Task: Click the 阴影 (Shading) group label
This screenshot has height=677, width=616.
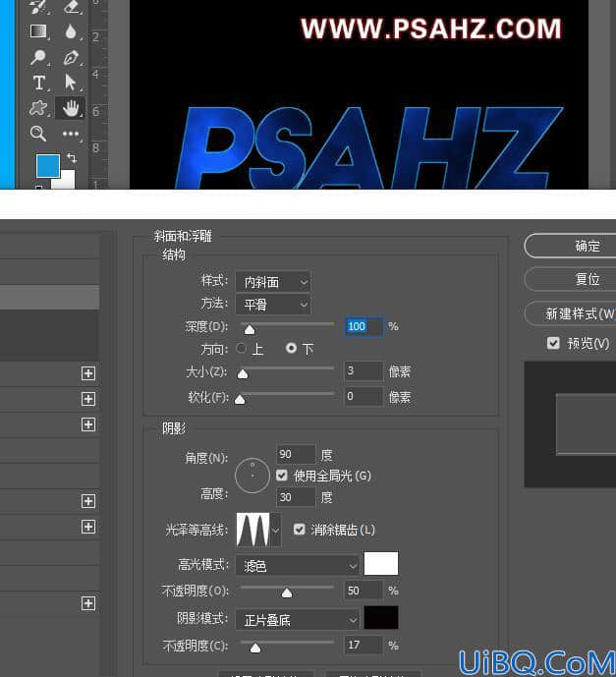Action: [174, 428]
